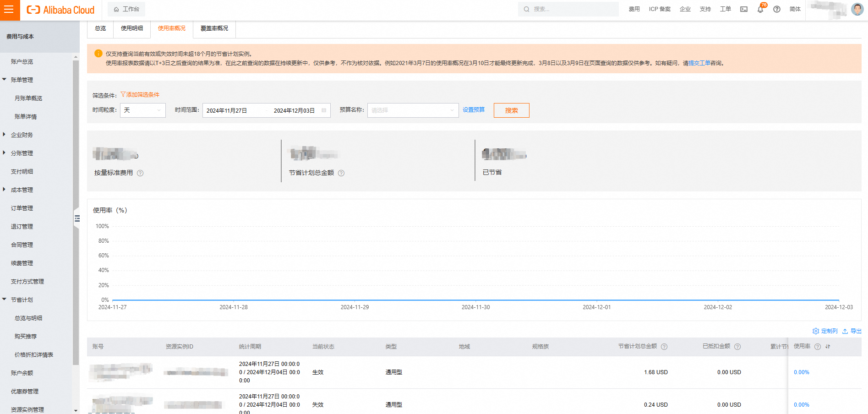
Task: Open the 支持 top menu
Action: coord(705,9)
